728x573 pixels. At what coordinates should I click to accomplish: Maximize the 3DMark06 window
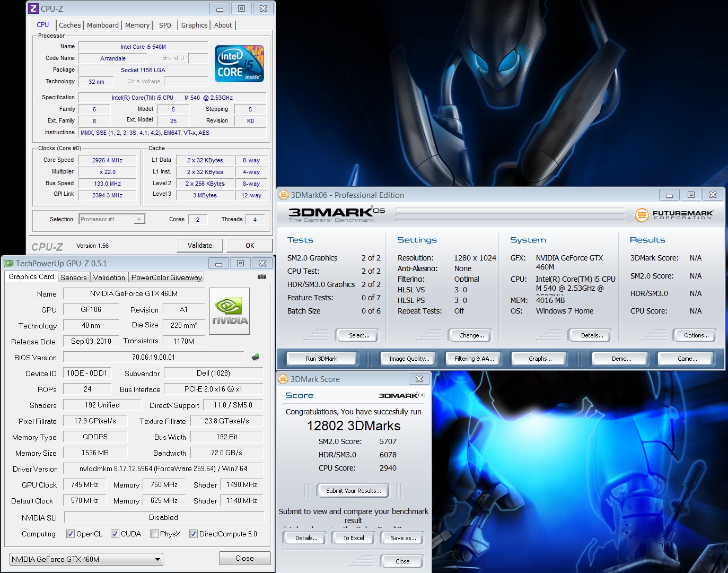(691, 195)
